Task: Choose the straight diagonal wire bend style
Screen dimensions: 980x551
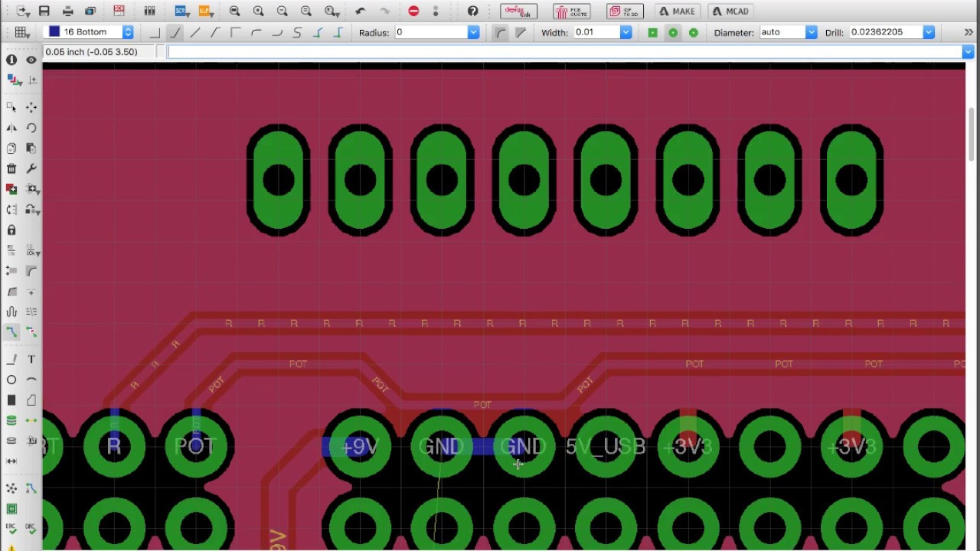Action: pyautogui.click(x=195, y=32)
